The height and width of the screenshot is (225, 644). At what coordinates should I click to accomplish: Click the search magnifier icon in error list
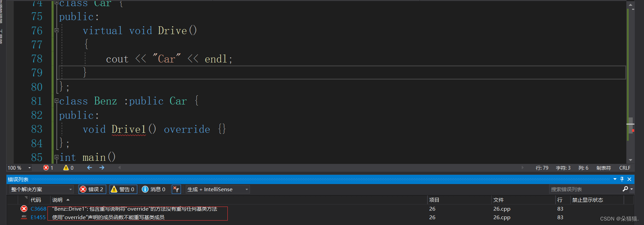pos(625,189)
